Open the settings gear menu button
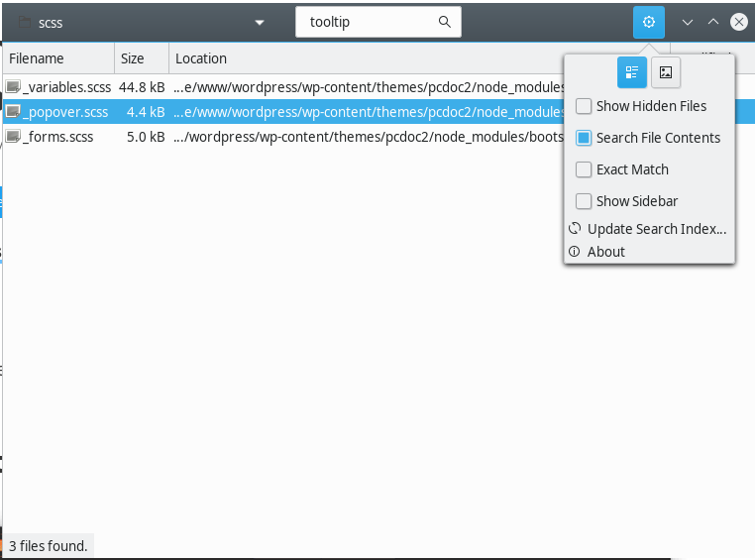This screenshot has height=560, width=755. 649,22
